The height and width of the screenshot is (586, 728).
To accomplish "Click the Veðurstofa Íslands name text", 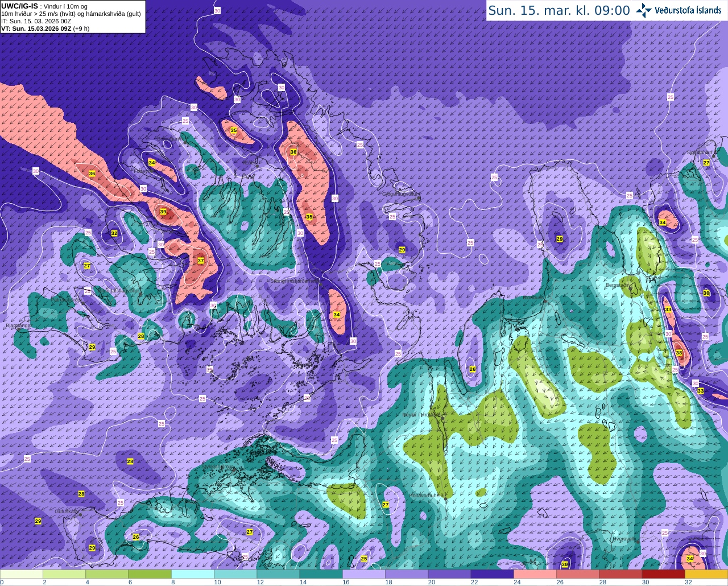I will click(x=688, y=10).
